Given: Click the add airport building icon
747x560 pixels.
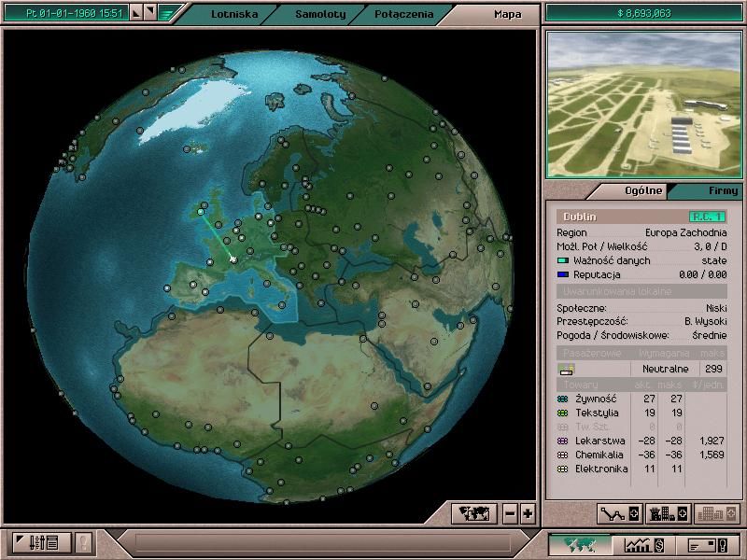Looking at the screenshot, I should point(668,513).
